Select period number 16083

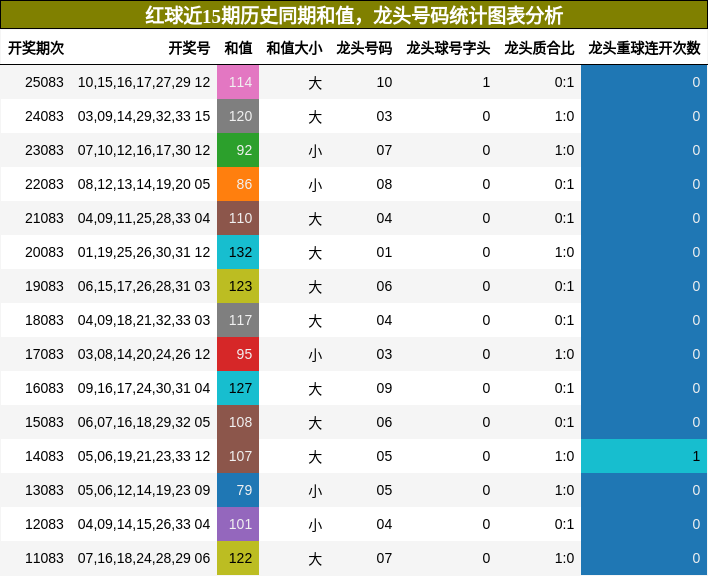[44, 388]
